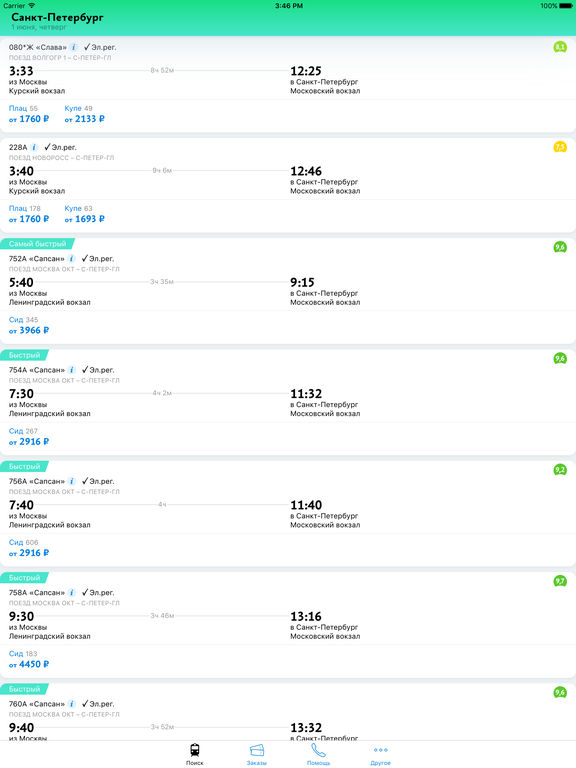The image size is (576, 768).
Task: Select Плац from 1760 ₽ on train 080*Ж
Action: (x=29, y=114)
